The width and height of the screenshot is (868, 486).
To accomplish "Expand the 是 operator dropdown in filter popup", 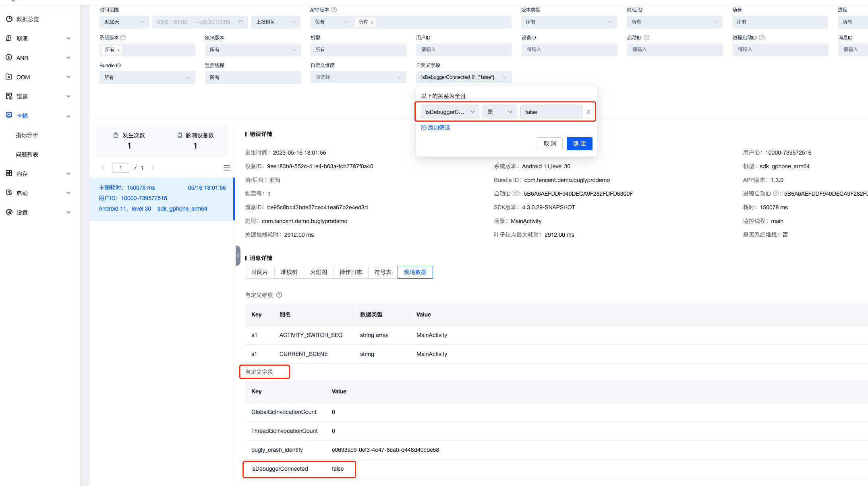I will (499, 112).
